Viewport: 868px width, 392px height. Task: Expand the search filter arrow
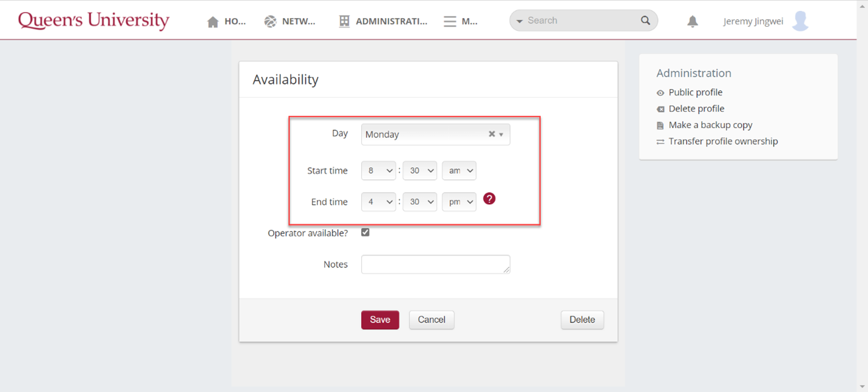click(520, 21)
